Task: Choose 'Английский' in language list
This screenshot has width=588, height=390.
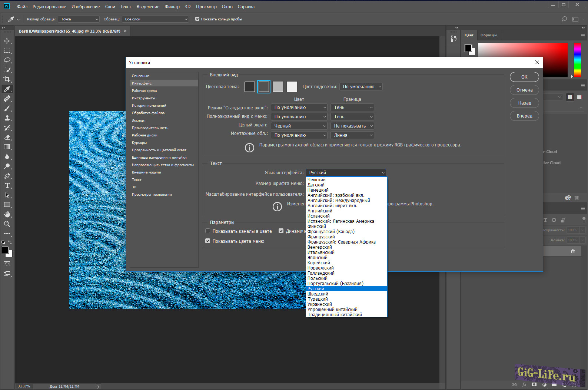Action: [320, 211]
